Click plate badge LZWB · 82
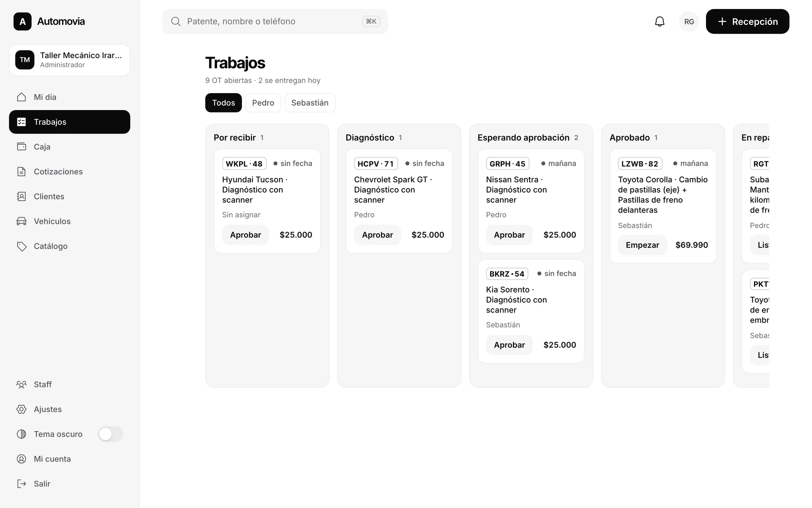Viewport: 812px width, 508px height. pyautogui.click(x=640, y=164)
